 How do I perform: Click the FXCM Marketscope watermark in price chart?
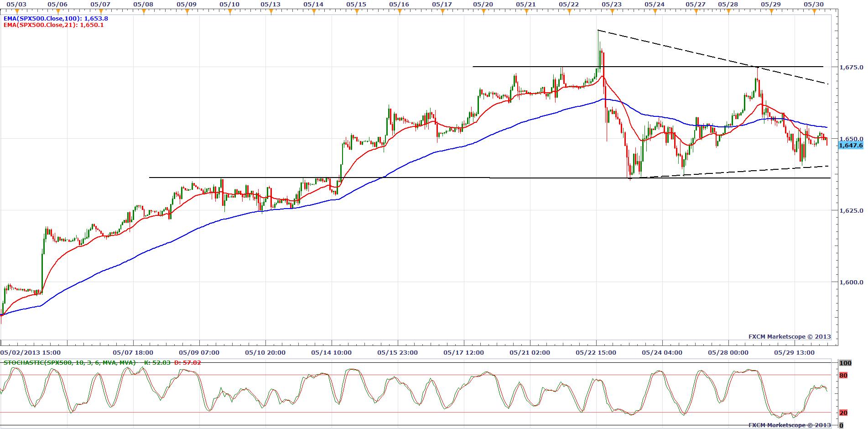(789, 337)
